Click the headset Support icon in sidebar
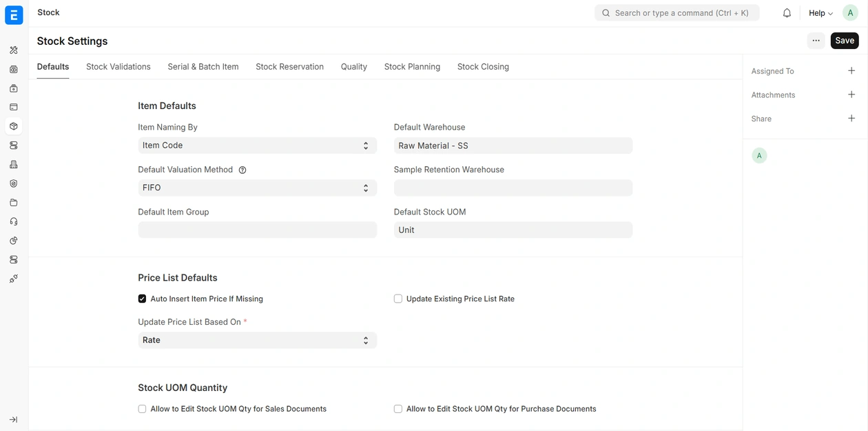Image resolution: width=868 pixels, height=431 pixels. click(x=14, y=222)
